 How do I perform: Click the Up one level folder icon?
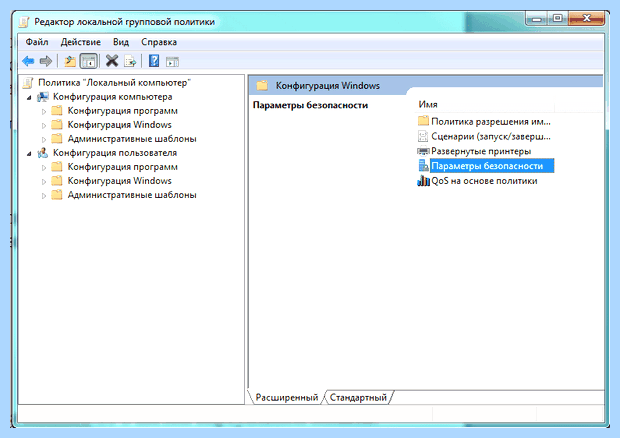pos(70,61)
